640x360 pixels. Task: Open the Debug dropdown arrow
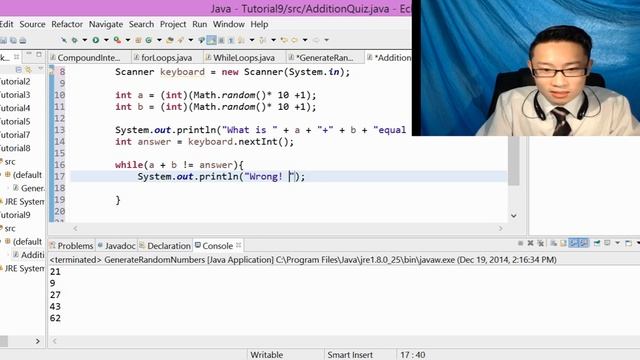[x=84, y=40]
